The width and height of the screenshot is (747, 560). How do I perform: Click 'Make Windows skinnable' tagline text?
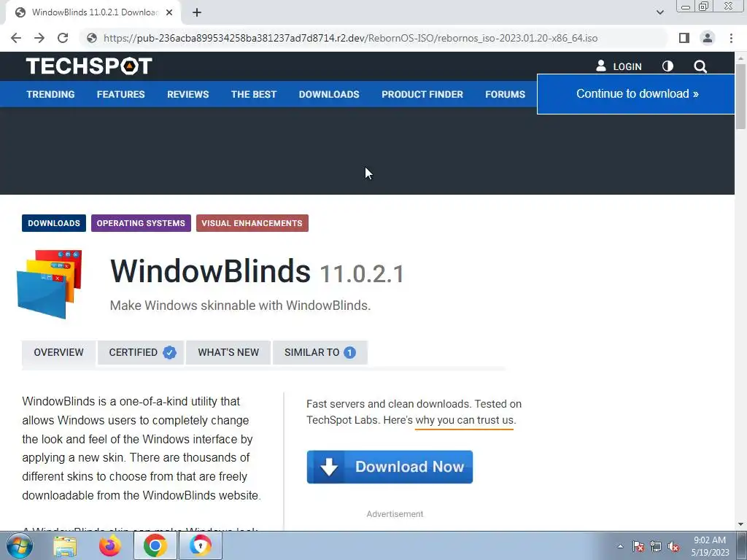[240, 306]
